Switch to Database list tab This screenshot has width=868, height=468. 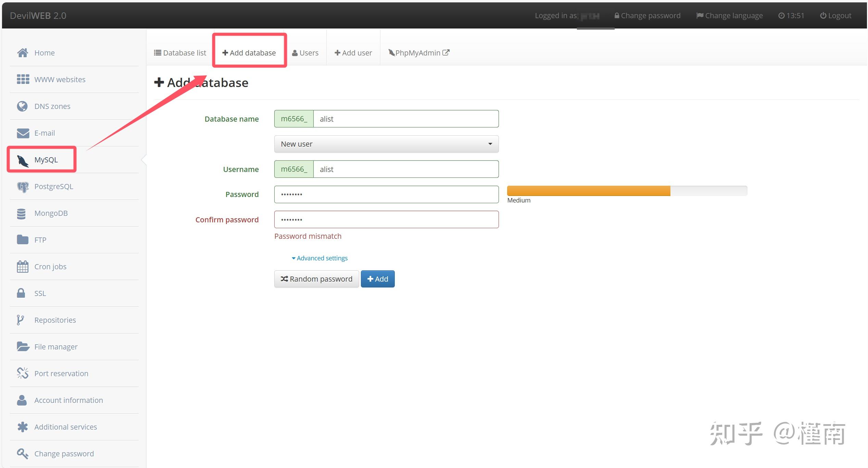click(180, 53)
